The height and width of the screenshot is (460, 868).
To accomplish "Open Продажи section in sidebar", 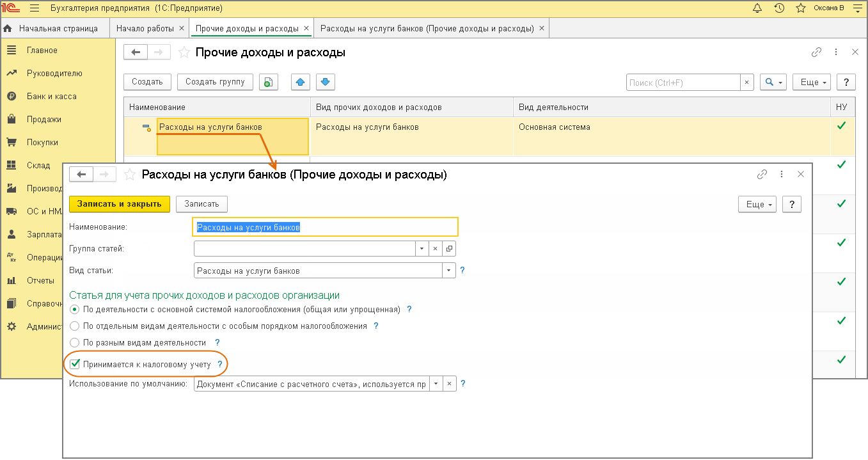I will [43, 120].
